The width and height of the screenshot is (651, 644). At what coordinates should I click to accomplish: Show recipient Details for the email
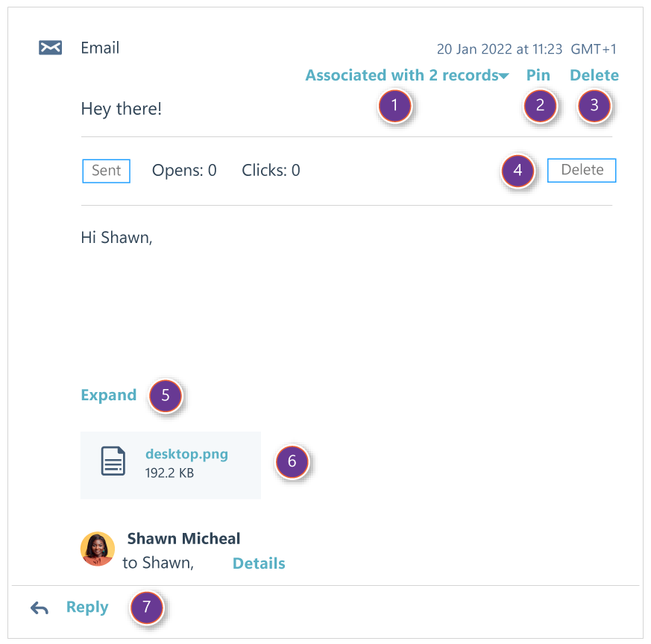[259, 563]
